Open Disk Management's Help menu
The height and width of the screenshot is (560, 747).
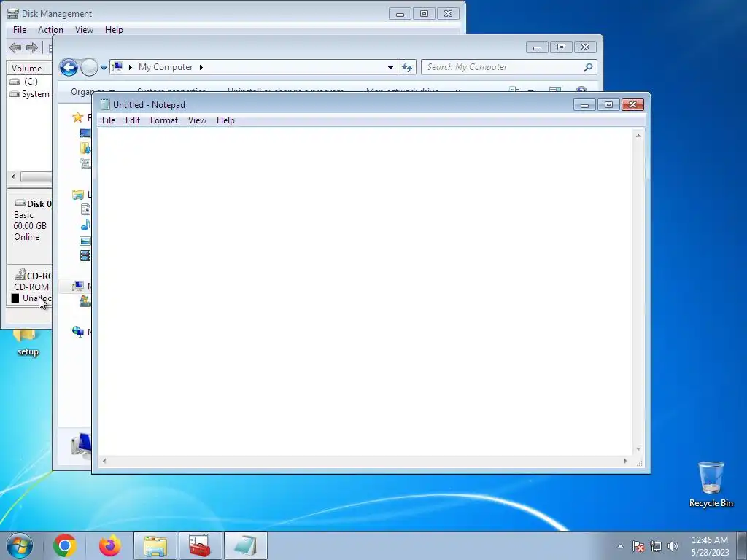tap(114, 29)
